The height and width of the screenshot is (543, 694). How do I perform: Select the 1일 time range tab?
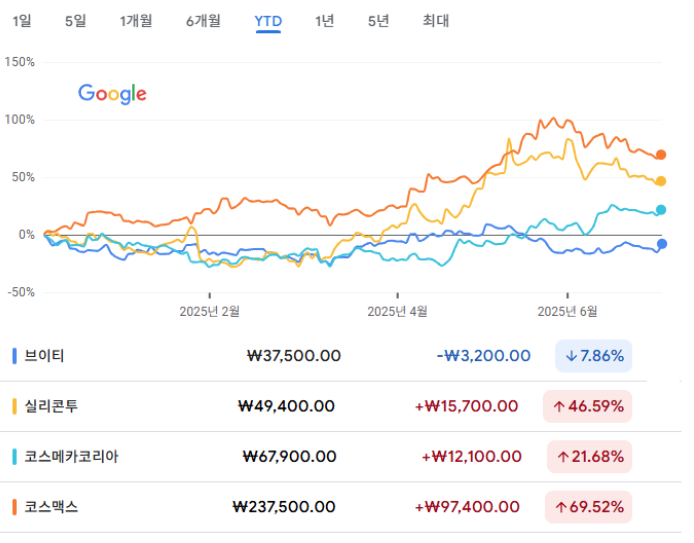coord(22,21)
